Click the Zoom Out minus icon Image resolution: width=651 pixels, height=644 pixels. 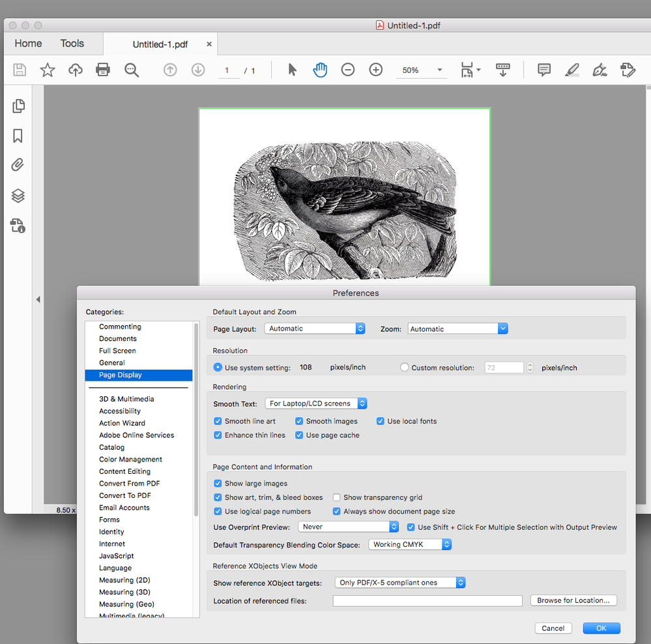pos(348,70)
